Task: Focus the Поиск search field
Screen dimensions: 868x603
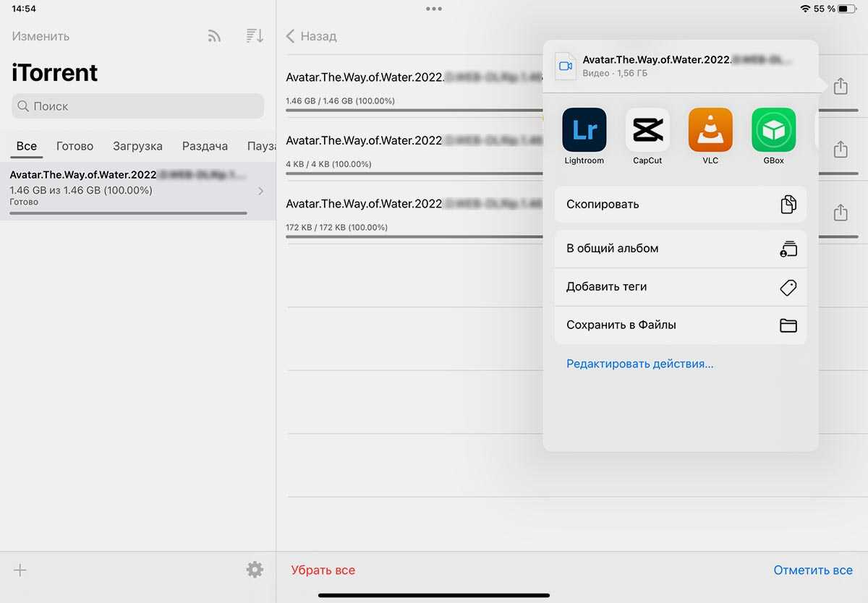Action: (x=137, y=106)
